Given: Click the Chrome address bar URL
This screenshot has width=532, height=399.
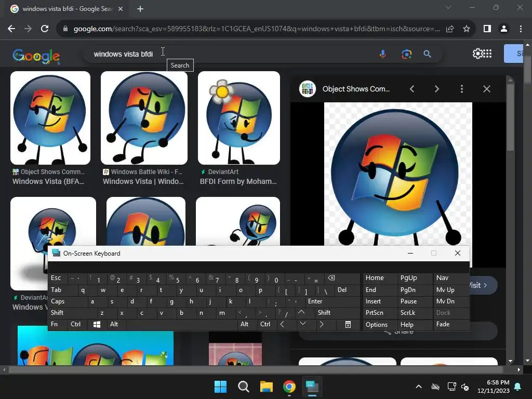Looking at the screenshot, I should pos(256,29).
